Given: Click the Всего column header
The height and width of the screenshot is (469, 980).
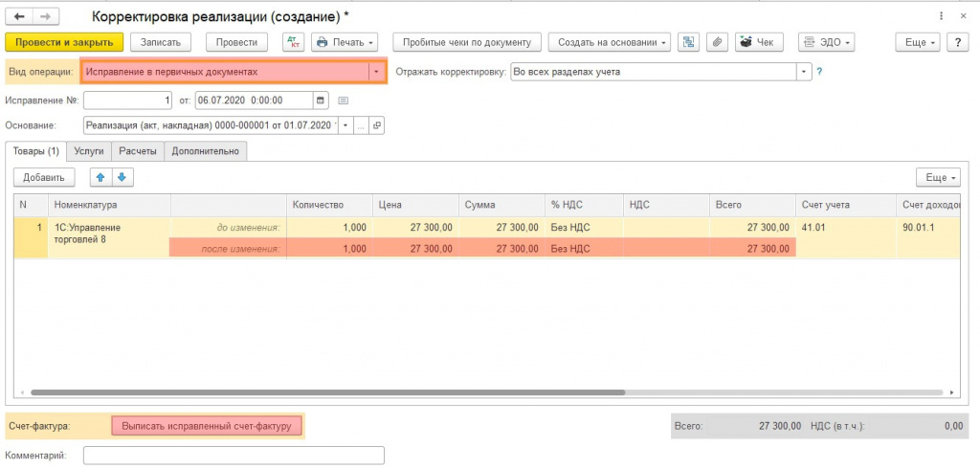Looking at the screenshot, I should point(752,205).
